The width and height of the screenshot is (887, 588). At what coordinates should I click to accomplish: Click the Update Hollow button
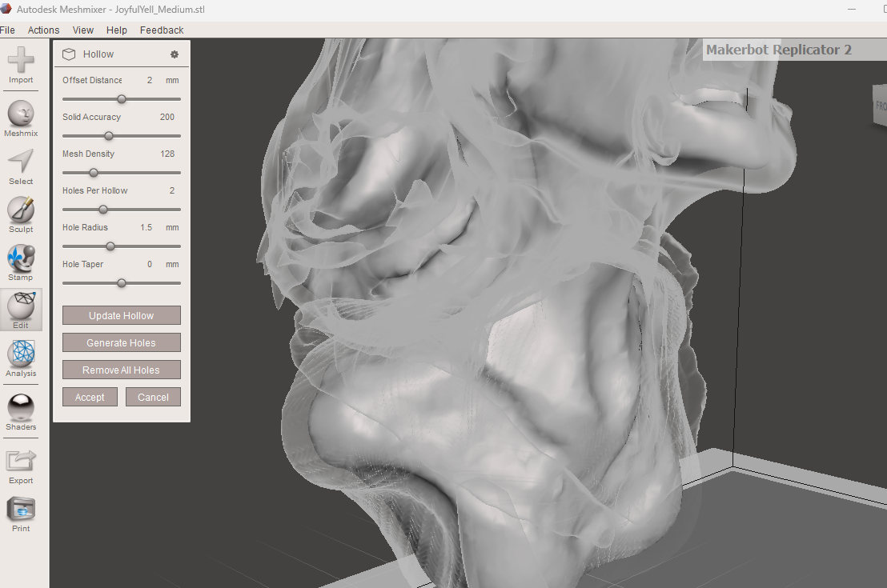click(x=121, y=315)
